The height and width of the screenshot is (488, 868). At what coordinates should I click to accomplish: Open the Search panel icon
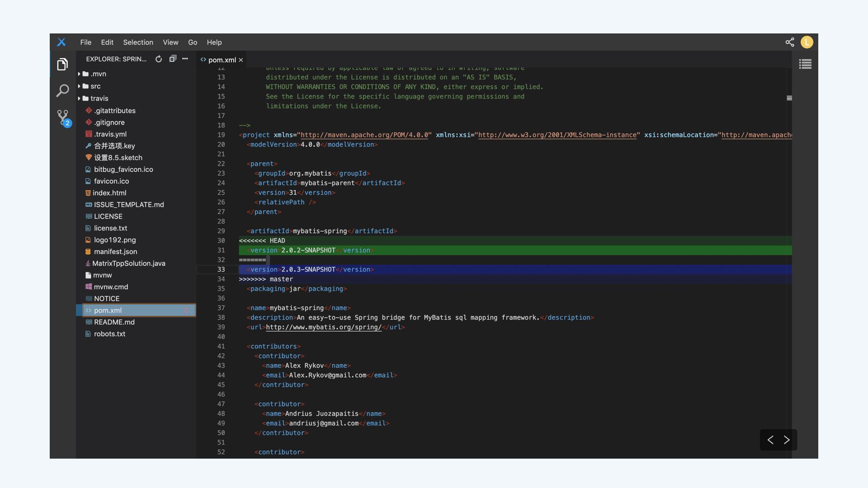62,90
